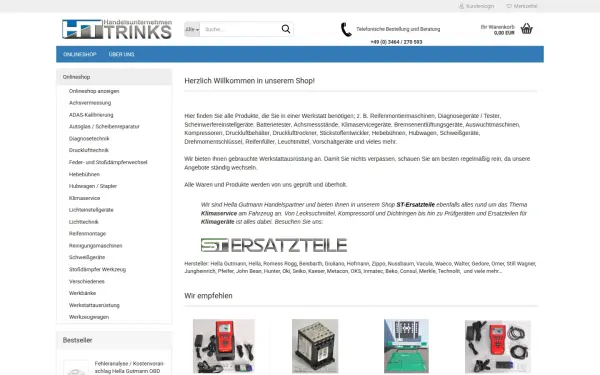The image size is (600, 375).
Task: Click 'Wir empfehlen' heading
Action: click(x=208, y=296)
